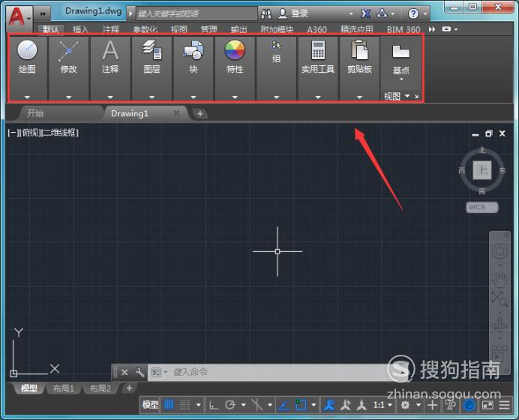The image size is (519, 420).
Task: Open the 剪贴板 (Clipboard) panel icon
Action: click(x=359, y=50)
